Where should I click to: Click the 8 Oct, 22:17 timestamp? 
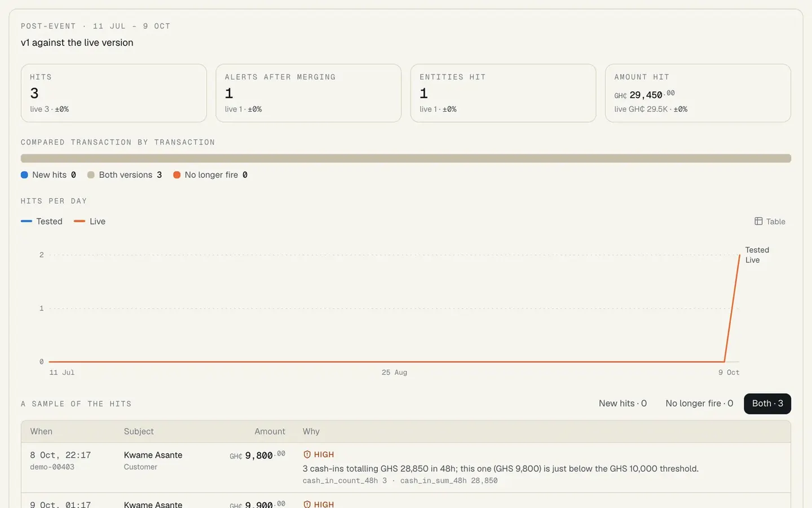[60, 455]
